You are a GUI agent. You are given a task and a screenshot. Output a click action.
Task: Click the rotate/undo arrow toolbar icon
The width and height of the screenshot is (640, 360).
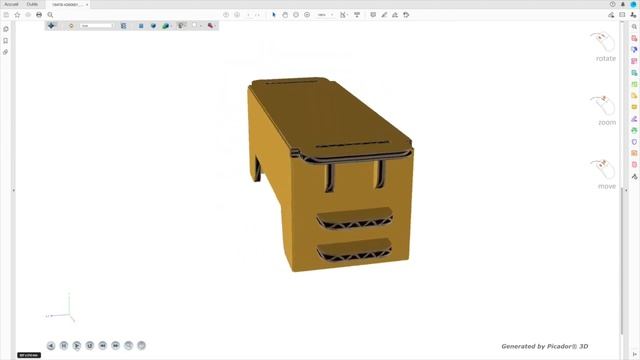406,15
